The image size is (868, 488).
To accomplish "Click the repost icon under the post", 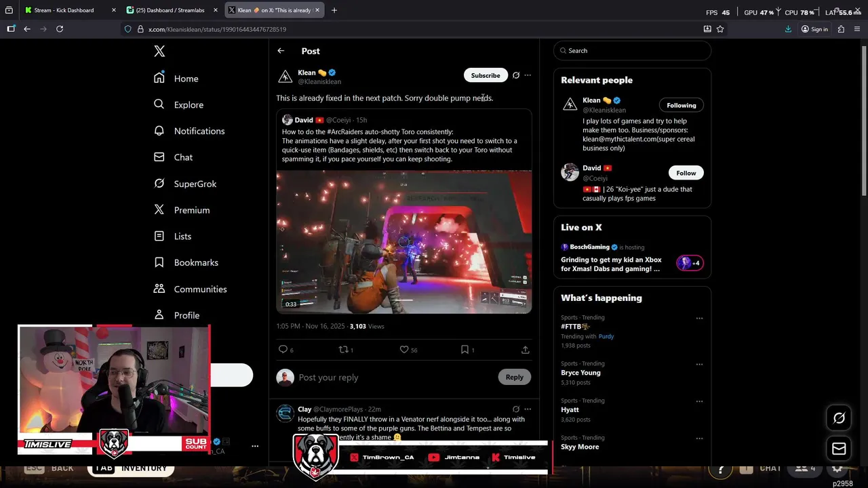I will pos(344,350).
